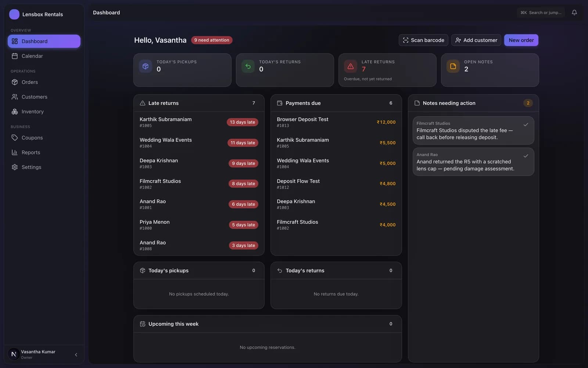The width and height of the screenshot is (588, 368).
Task: Open late return Filmcraft Studios #1002
Action: (x=199, y=184)
